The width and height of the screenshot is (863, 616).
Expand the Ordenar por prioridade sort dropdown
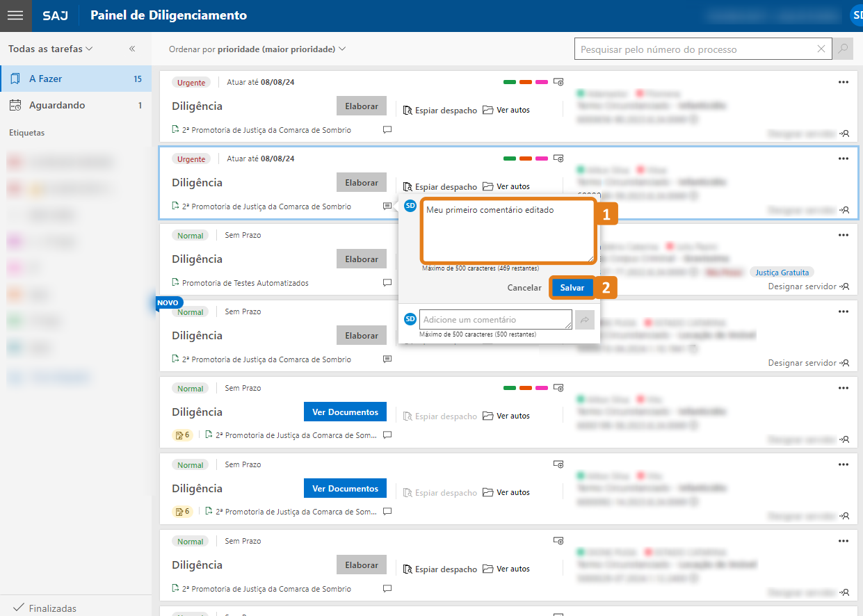point(257,49)
